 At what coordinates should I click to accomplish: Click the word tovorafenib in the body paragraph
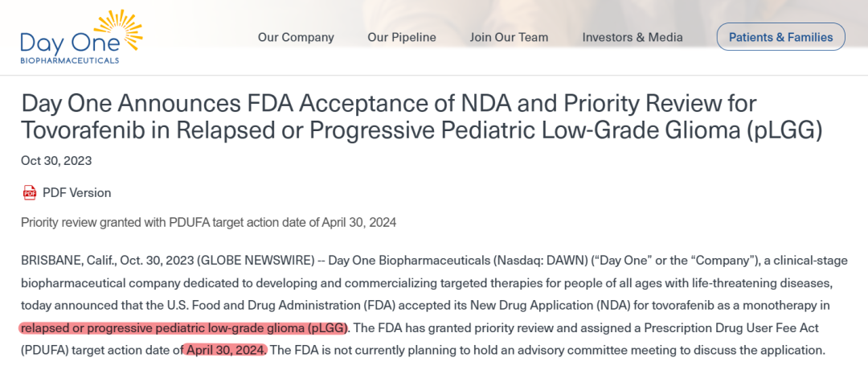(706, 306)
